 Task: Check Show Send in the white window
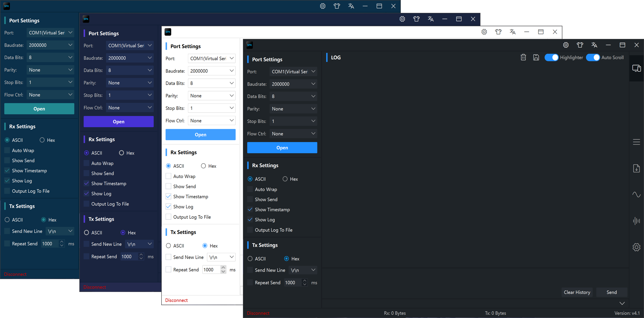168,186
